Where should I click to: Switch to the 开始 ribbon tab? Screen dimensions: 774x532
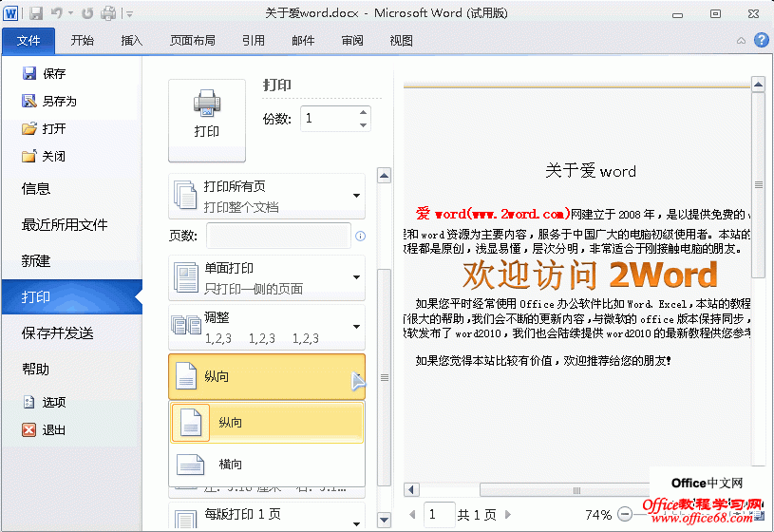click(x=82, y=41)
